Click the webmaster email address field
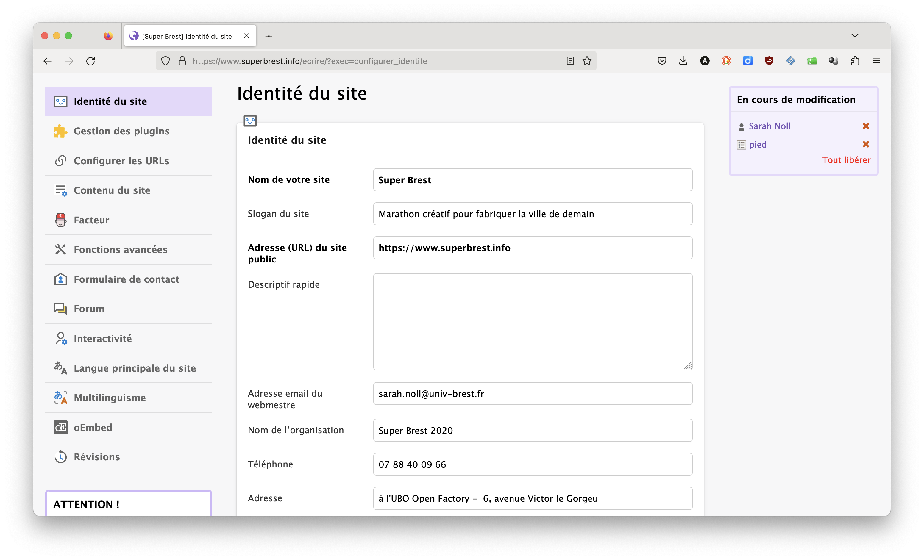This screenshot has height=560, width=924. coord(533,394)
